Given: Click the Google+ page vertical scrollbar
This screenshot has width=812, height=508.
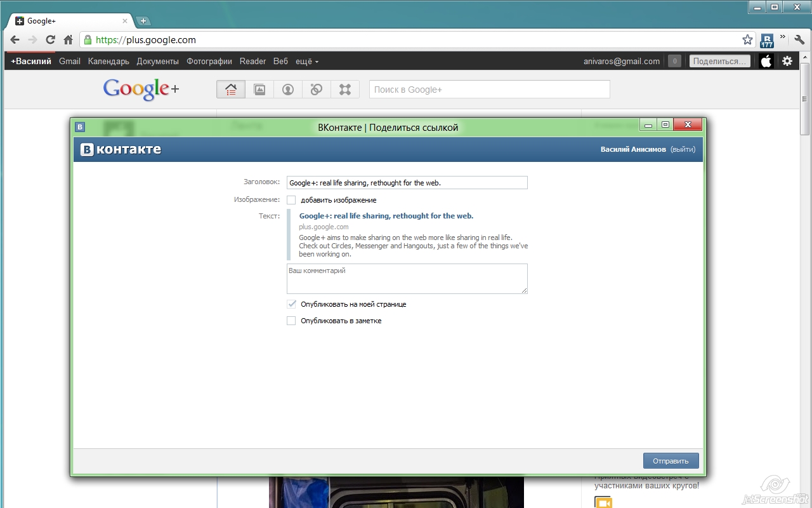Looking at the screenshot, I should [x=805, y=98].
